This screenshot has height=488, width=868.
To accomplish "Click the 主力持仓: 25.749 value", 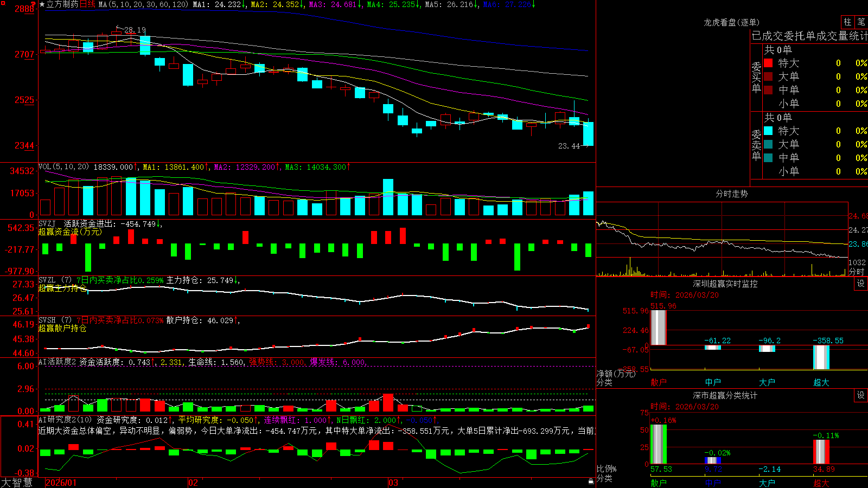I will [202, 280].
